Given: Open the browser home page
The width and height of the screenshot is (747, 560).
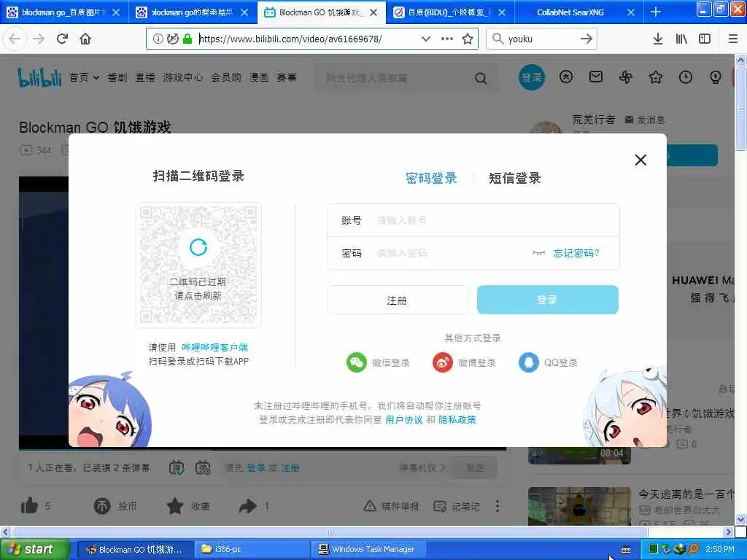Looking at the screenshot, I should click(x=85, y=39).
